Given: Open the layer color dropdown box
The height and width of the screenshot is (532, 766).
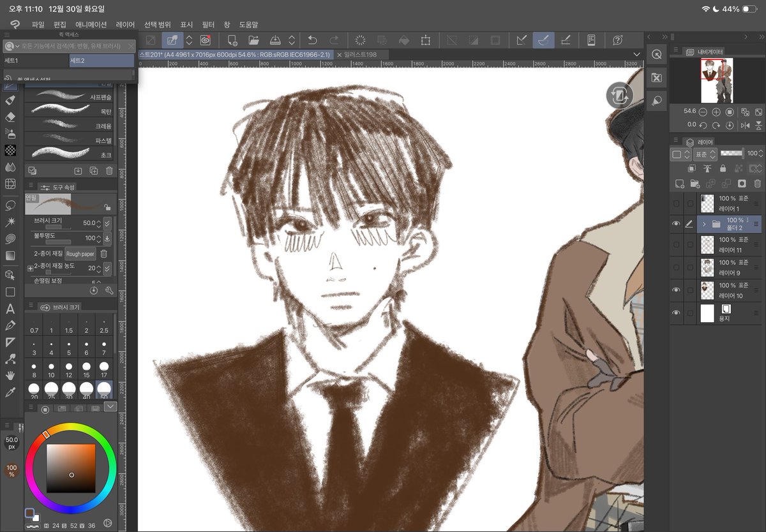Looking at the screenshot, I should point(680,154).
